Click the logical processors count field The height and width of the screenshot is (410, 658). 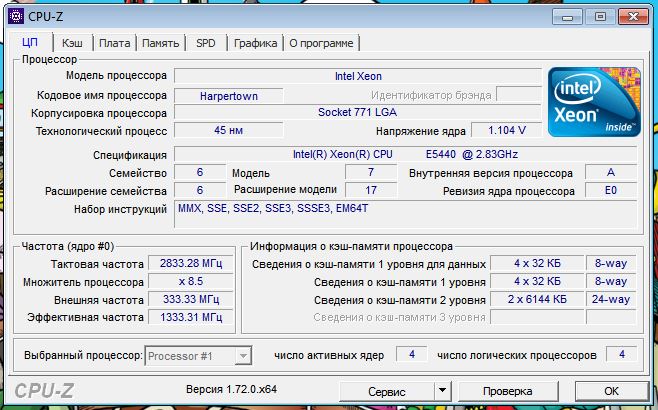621,354
